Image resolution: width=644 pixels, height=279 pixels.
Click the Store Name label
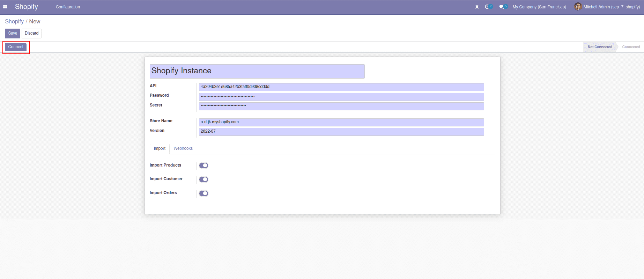click(161, 121)
